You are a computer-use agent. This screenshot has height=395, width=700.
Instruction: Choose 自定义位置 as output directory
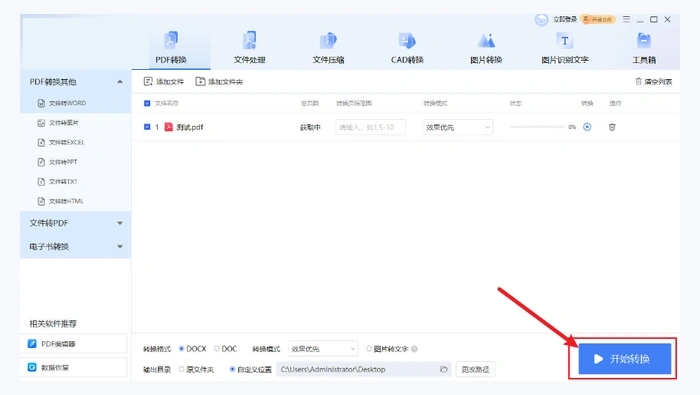[250, 370]
